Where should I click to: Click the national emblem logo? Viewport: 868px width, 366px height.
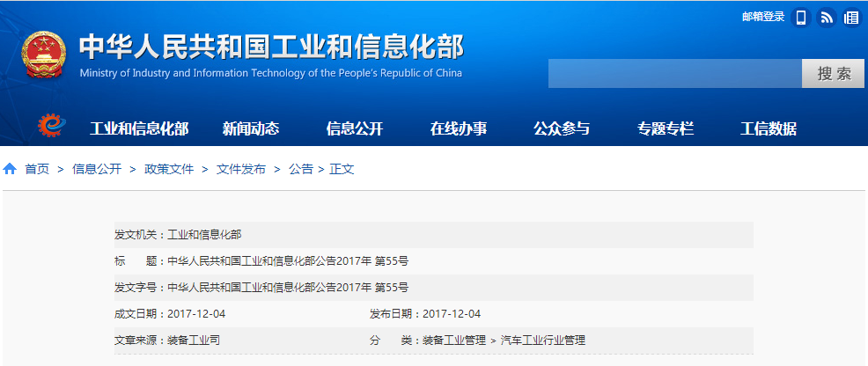[44, 56]
